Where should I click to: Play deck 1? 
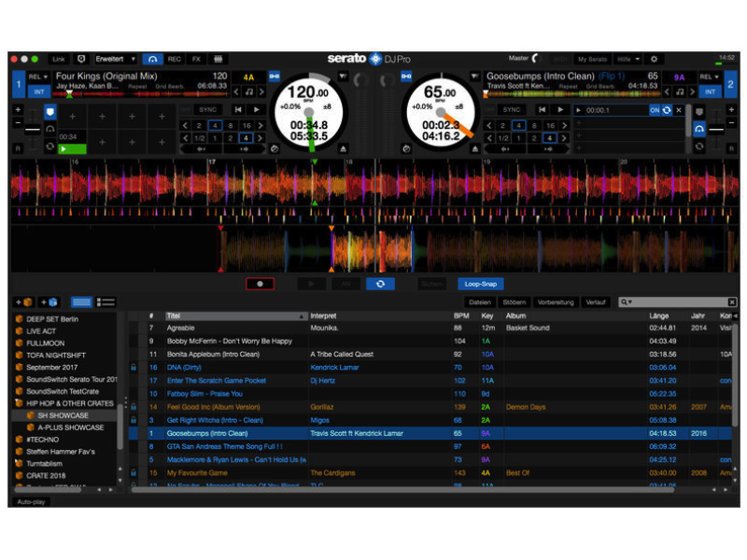click(x=256, y=109)
